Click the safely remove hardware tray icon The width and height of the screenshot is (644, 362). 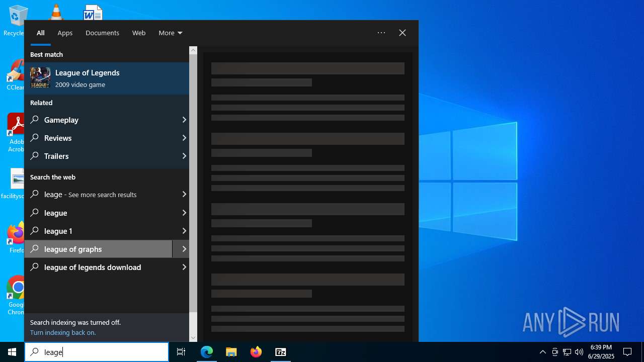coord(555,352)
